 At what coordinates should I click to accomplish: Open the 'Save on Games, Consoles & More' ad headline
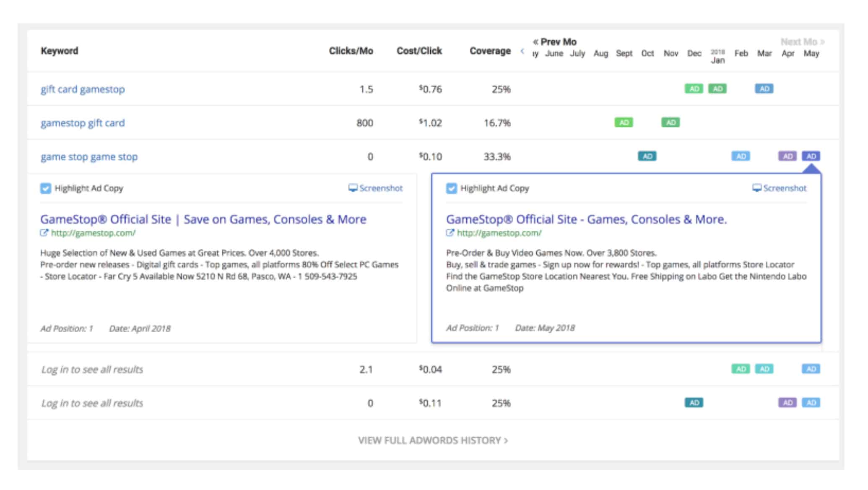click(203, 219)
